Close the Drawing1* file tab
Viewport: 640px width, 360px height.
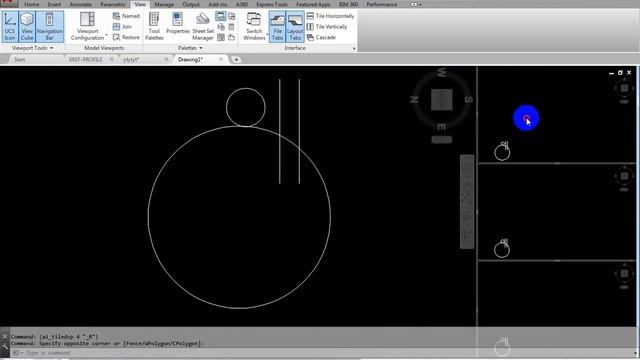(x=221, y=60)
